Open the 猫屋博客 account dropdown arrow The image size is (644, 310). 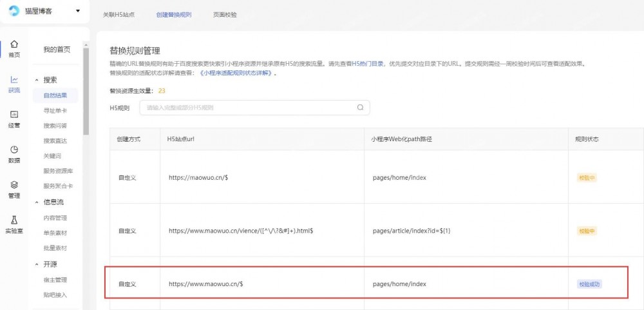pos(78,11)
